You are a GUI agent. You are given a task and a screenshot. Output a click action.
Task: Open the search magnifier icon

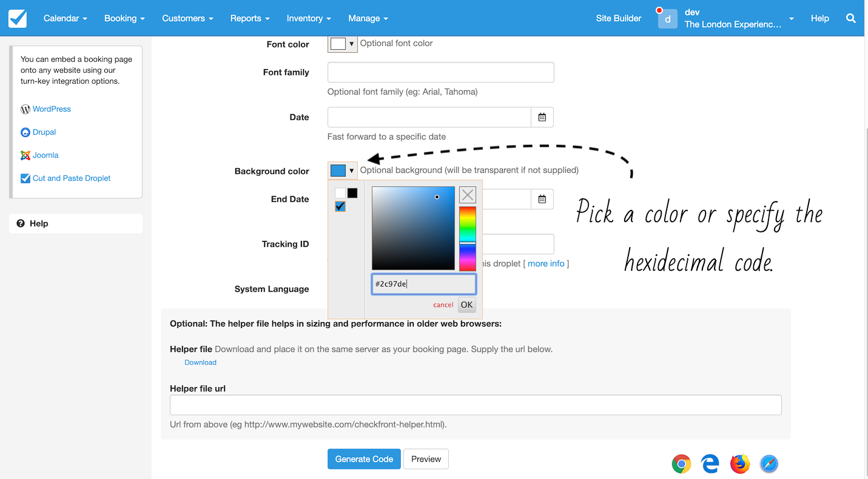(851, 18)
